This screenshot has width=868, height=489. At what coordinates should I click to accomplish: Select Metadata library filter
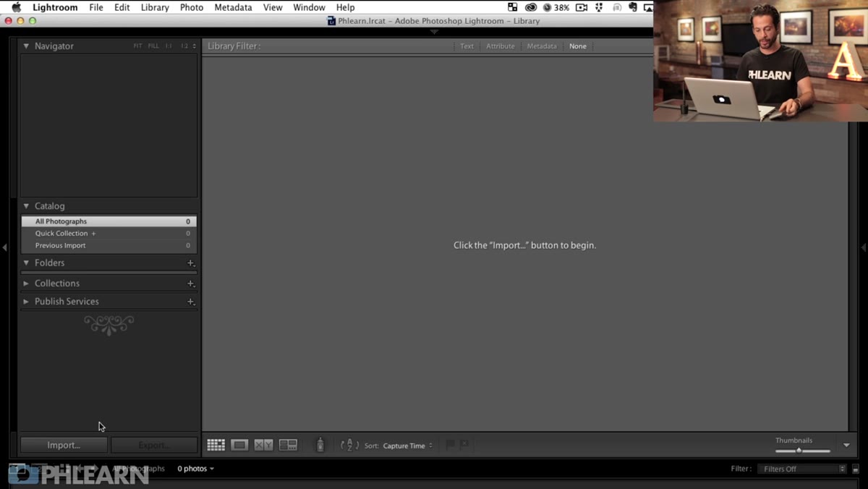tap(542, 46)
